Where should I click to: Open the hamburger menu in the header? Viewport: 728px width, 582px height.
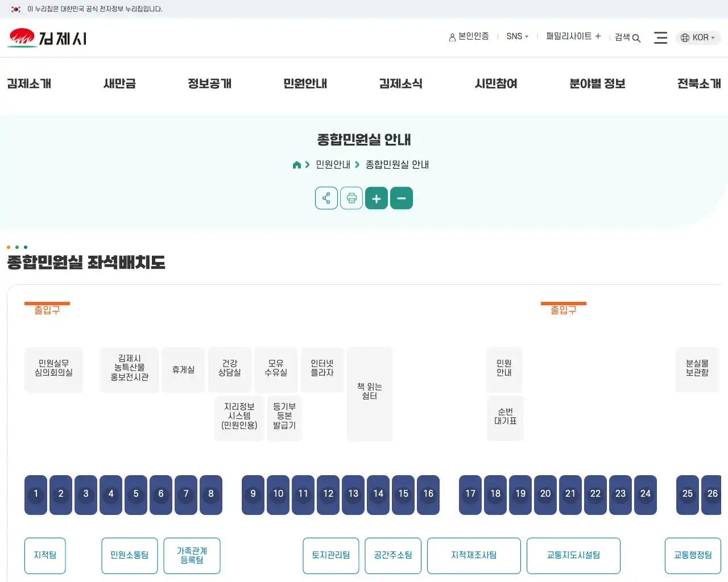click(660, 38)
